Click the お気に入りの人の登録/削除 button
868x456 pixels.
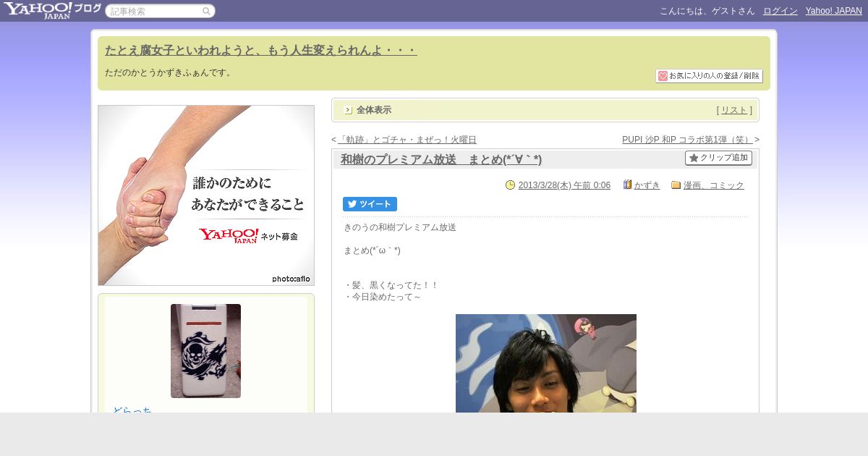(x=710, y=76)
